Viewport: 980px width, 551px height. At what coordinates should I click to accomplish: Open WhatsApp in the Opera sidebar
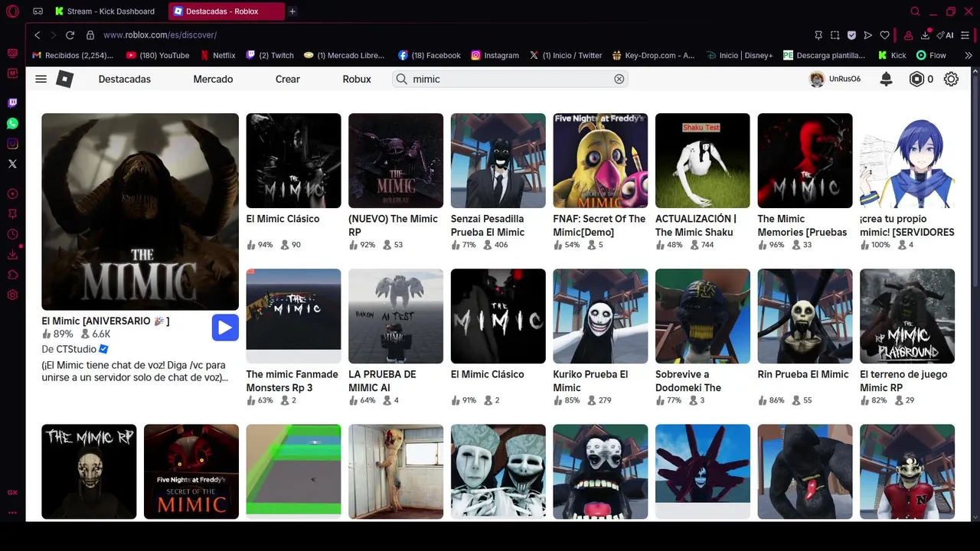pyautogui.click(x=12, y=123)
